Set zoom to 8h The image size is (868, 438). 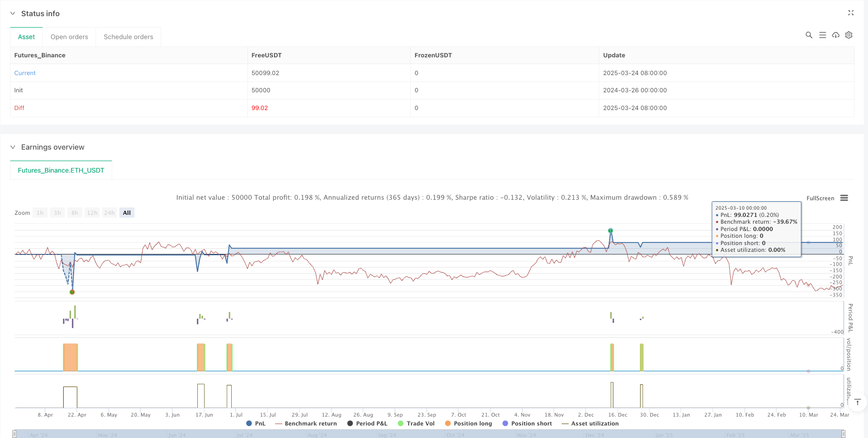pyautogui.click(x=75, y=213)
